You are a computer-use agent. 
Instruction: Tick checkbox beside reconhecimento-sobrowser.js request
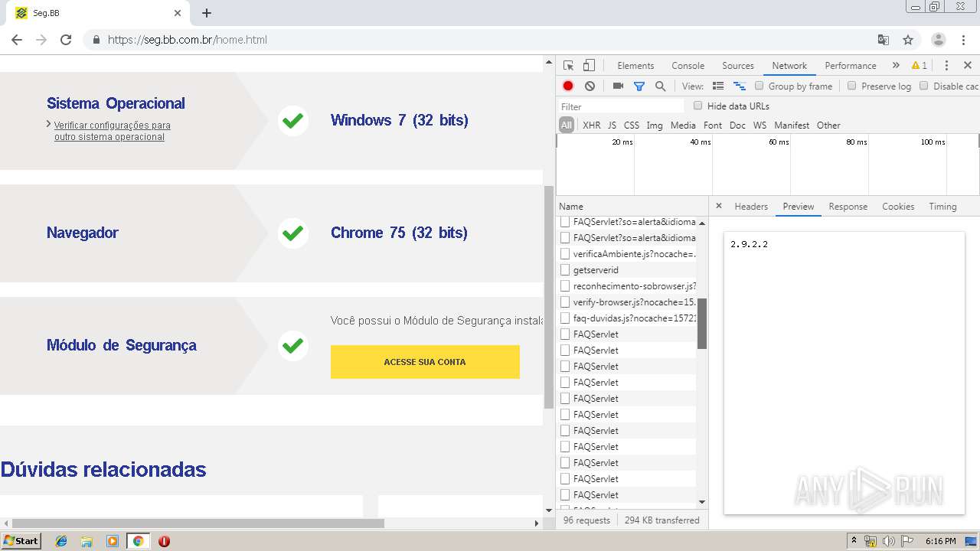coord(565,285)
